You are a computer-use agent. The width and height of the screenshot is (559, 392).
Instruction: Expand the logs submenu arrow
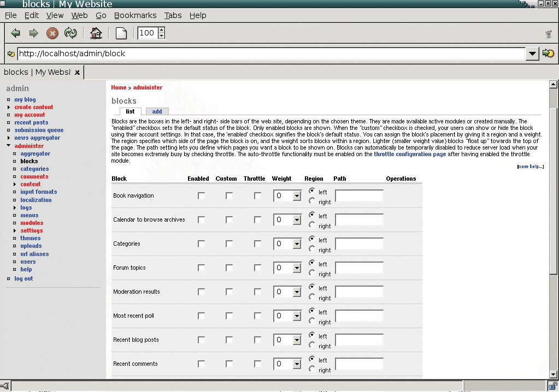pos(15,207)
